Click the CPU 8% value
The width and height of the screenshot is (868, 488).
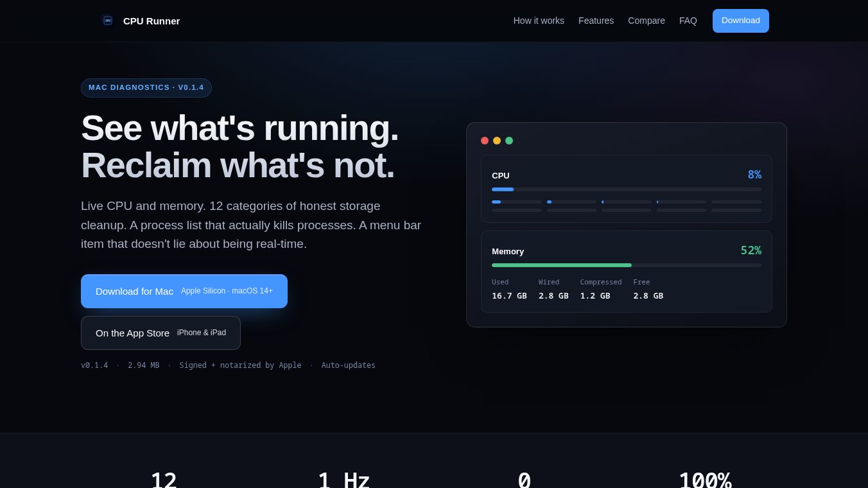(754, 175)
